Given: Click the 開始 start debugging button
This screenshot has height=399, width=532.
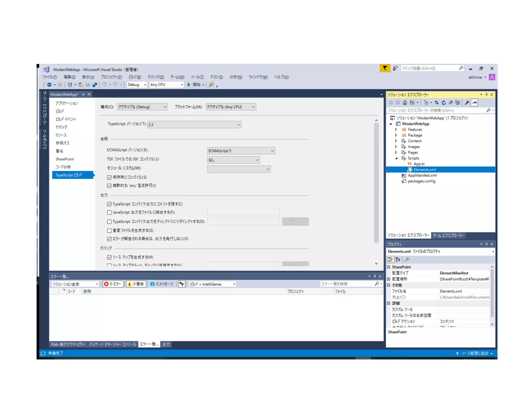Looking at the screenshot, I should (194, 85).
